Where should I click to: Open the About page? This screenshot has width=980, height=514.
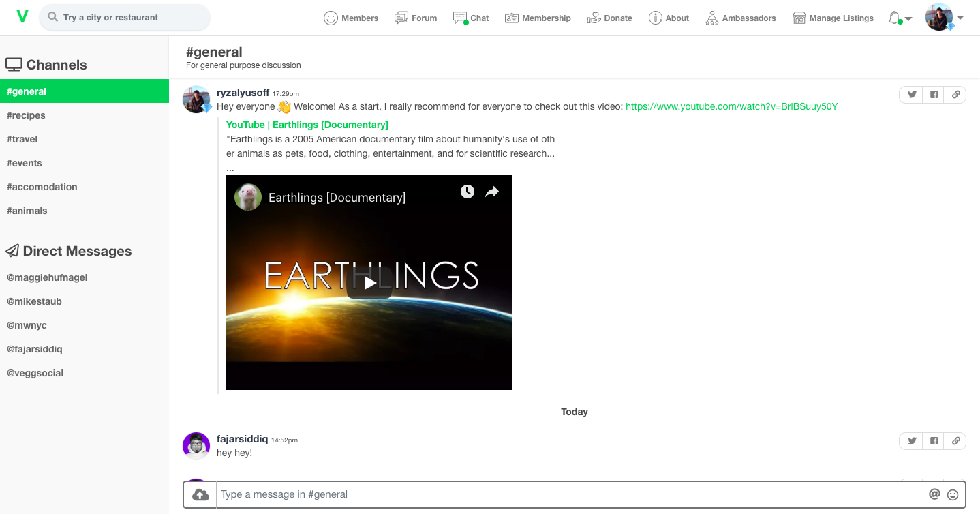669,18
